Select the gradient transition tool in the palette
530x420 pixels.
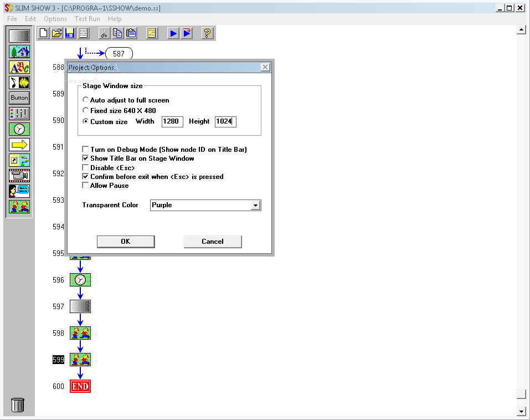(x=19, y=36)
